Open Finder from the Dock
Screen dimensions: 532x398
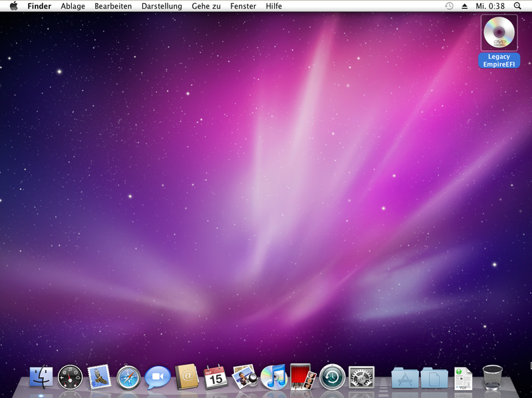[x=41, y=377]
